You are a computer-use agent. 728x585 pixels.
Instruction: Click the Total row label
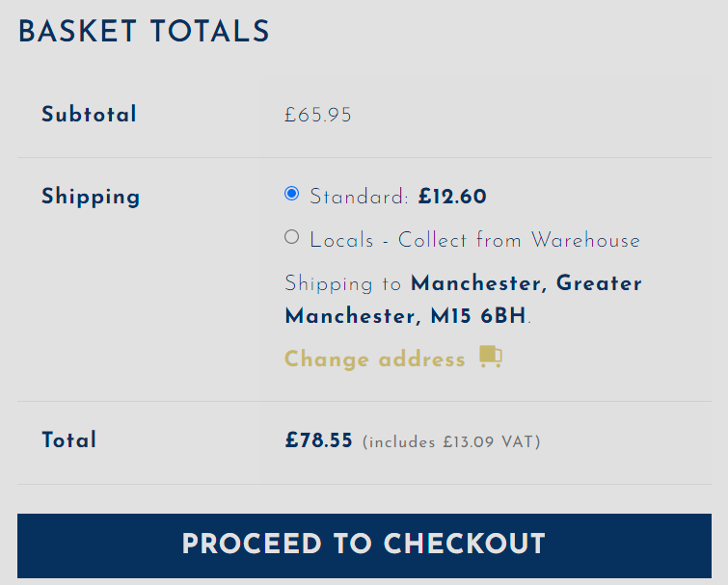pyautogui.click(x=68, y=439)
